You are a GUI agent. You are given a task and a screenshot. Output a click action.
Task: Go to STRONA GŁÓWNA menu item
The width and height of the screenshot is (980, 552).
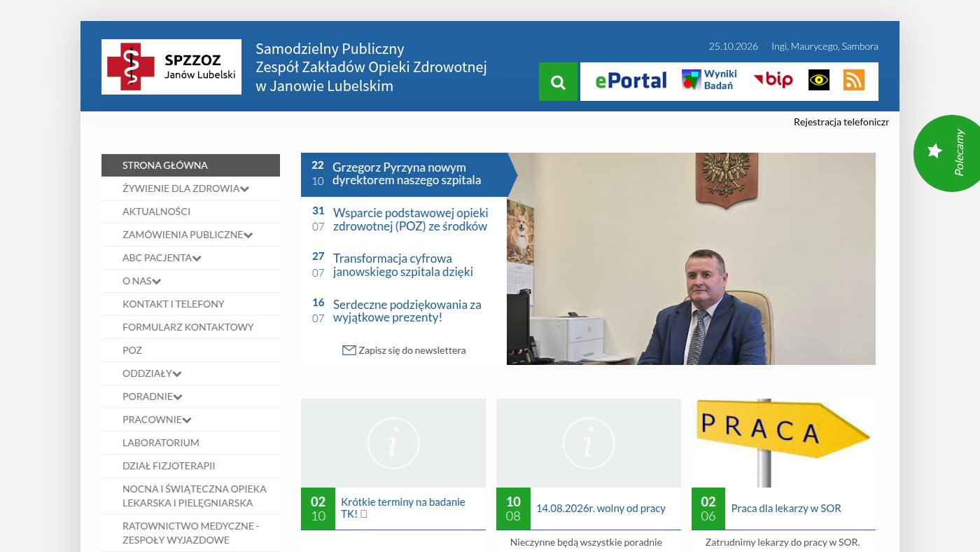tap(190, 165)
